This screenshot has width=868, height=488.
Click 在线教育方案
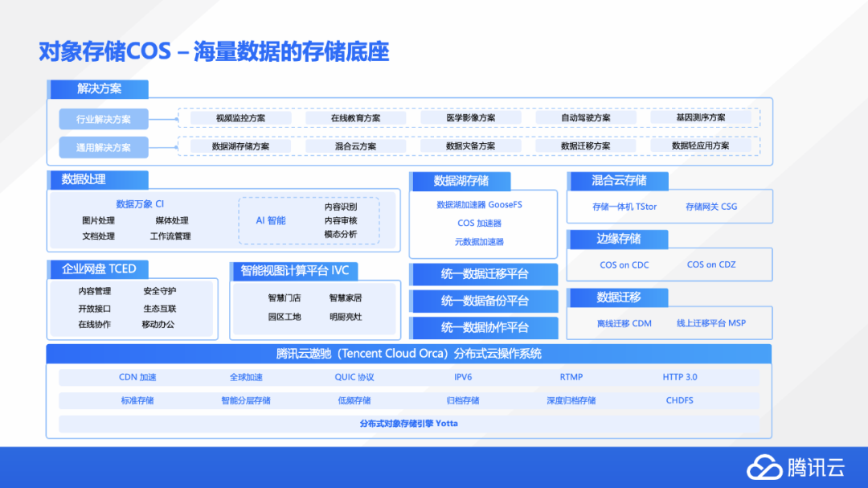tap(355, 118)
